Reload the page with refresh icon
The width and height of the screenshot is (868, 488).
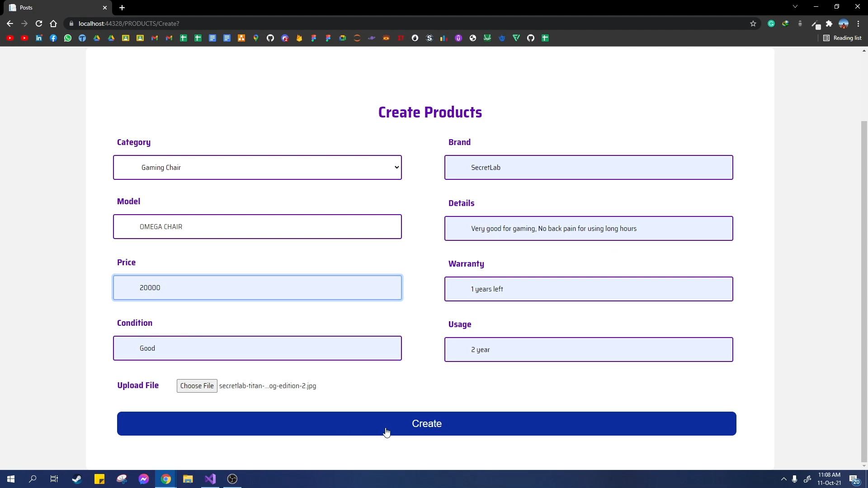click(39, 23)
